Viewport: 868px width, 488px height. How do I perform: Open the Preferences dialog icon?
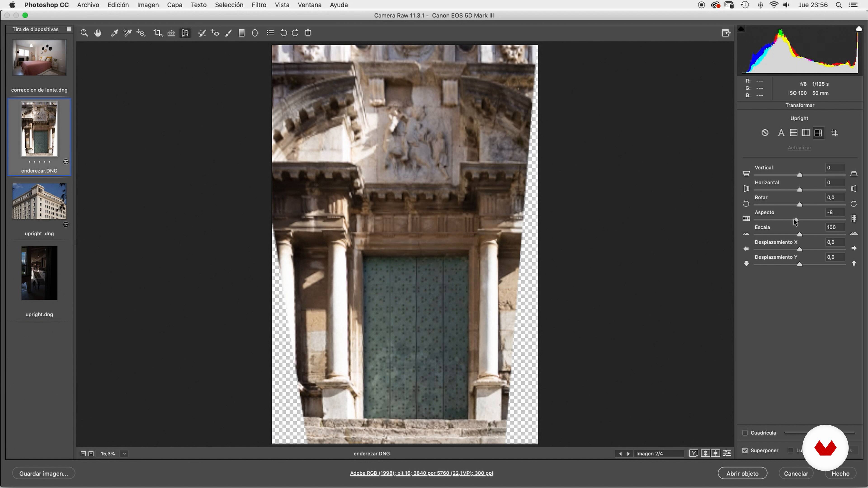click(x=271, y=33)
